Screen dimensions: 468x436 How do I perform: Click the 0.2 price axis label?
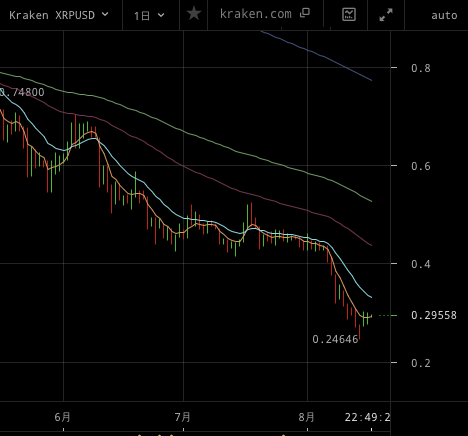(421, 363)
